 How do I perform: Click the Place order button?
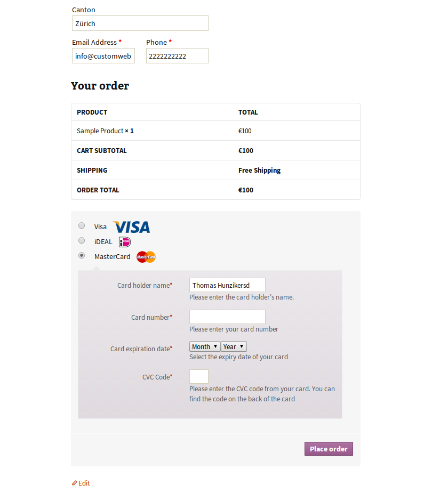(x=328, y=448)
